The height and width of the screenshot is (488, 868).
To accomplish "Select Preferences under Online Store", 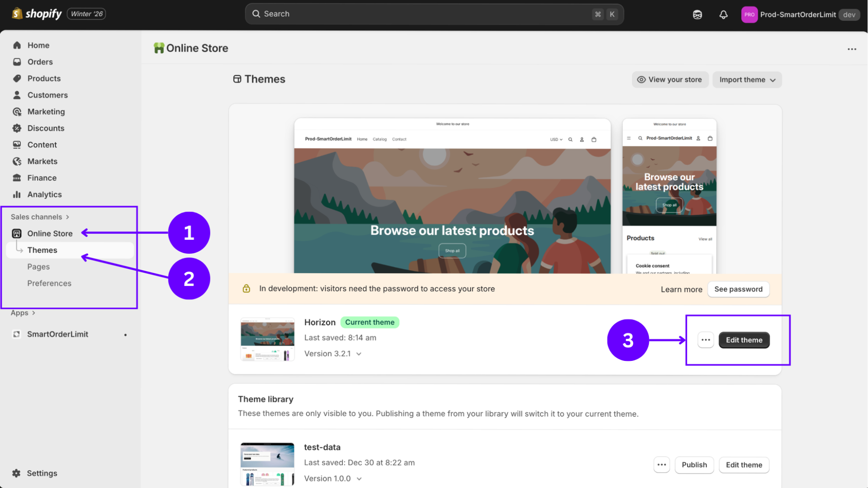I will tap(49, 283).
